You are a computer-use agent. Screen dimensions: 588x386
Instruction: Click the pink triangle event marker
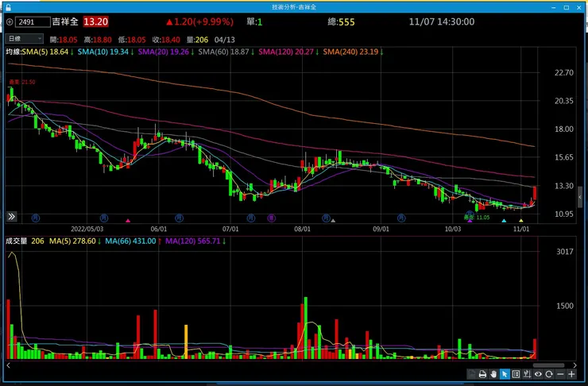(128, 221)
